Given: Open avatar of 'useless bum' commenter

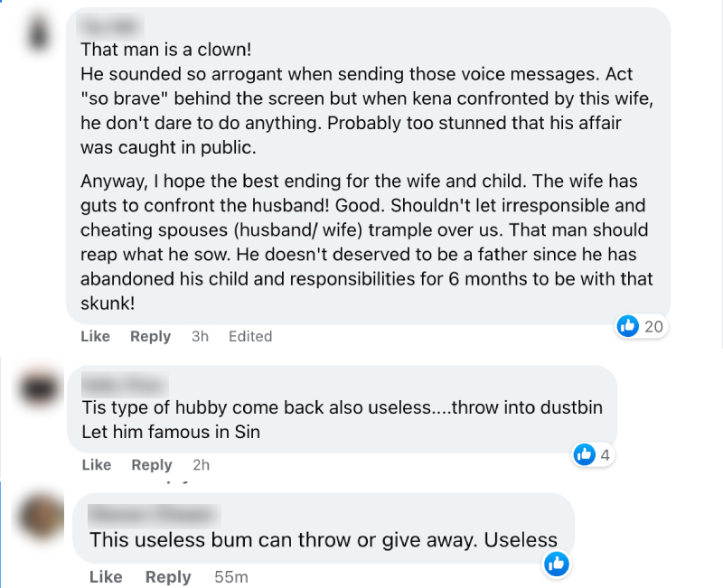Looking at the screenshot, I should [x=42, y=516].
